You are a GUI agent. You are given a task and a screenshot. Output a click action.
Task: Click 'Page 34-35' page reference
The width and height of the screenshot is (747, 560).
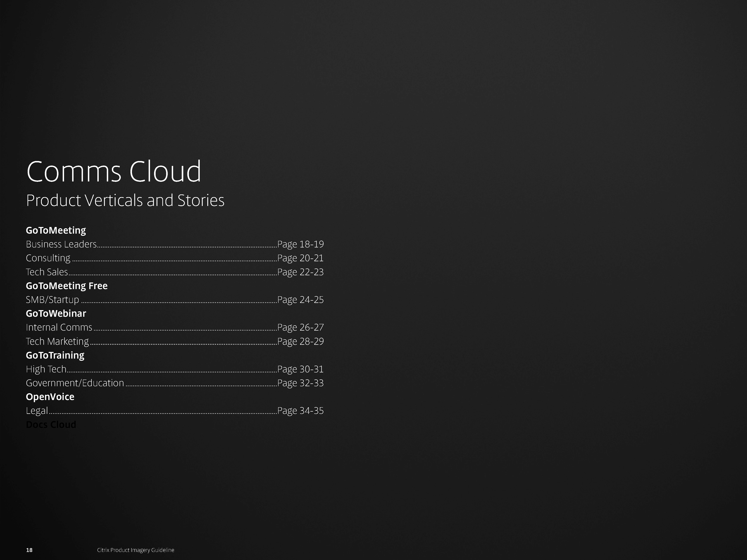pyautogui.click(x=301, y=411)
